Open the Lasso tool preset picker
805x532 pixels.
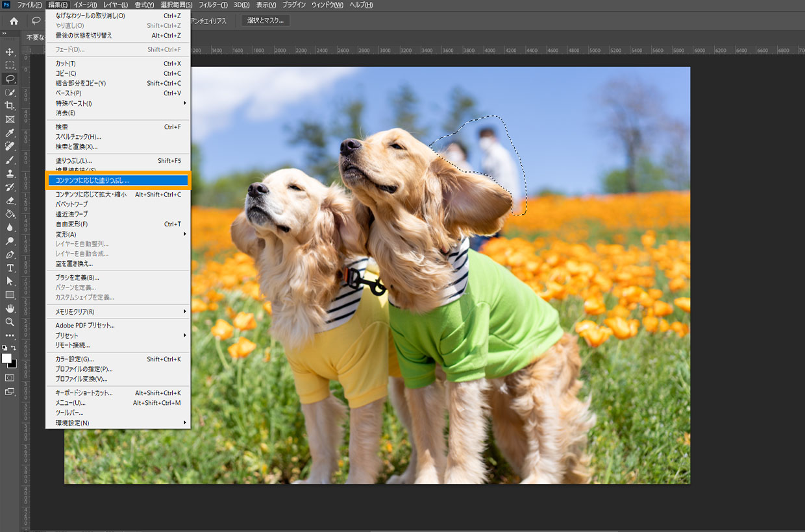(37, 21)
